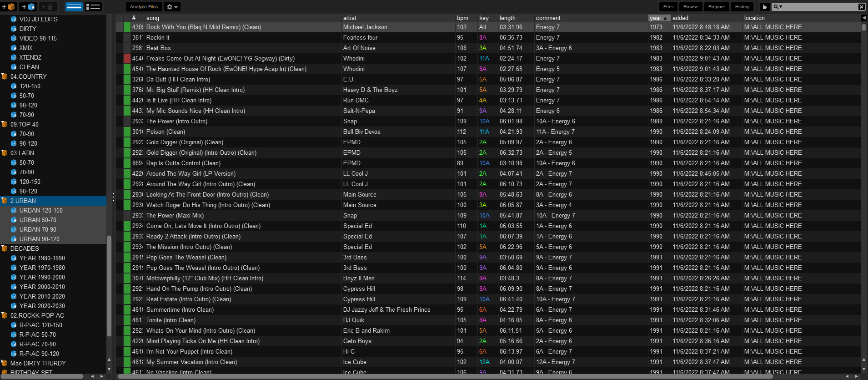This screenshot has width=868, height=380.
Task: Open YEAR 2020-2030 filter folder icon
Action: (x=14, y=306)
